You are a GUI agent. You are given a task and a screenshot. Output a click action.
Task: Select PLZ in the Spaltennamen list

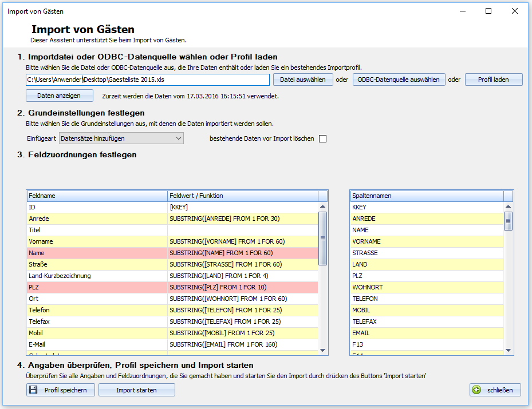click(x=427, y=276)
